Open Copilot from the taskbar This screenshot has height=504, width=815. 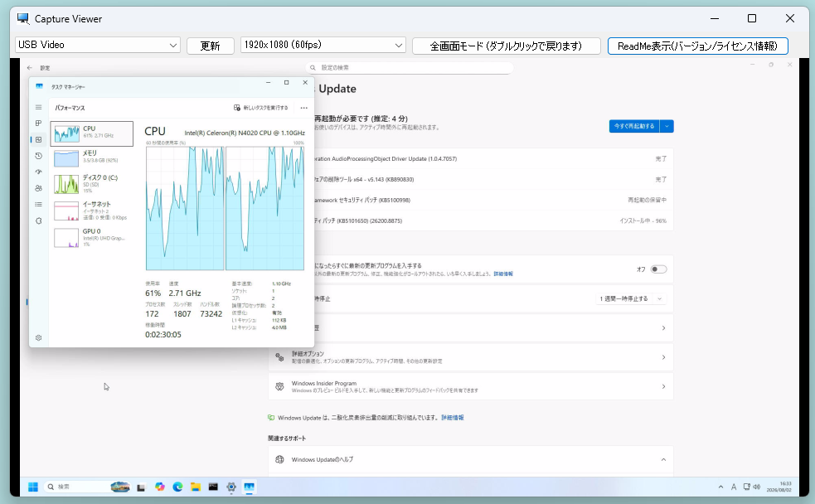coord(159,487)
